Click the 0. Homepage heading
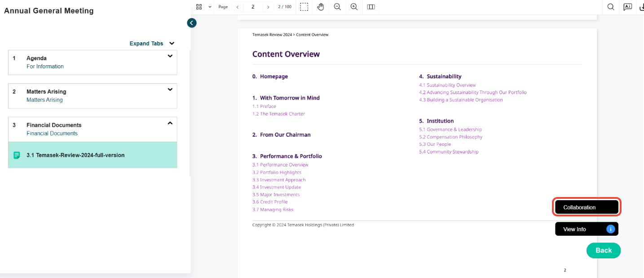This screenshot has height=278, width=644. [x=270, y=76]
